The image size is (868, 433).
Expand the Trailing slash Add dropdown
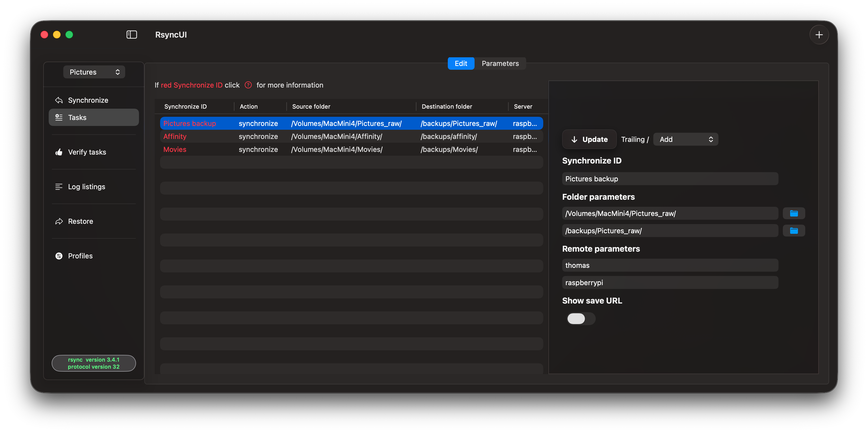coord(685,139)
